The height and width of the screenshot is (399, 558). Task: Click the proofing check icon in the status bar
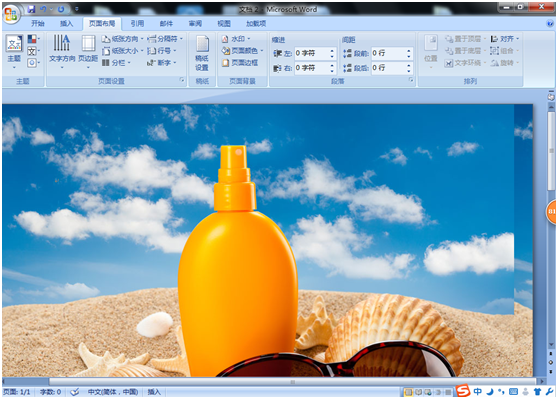point(74,392)
